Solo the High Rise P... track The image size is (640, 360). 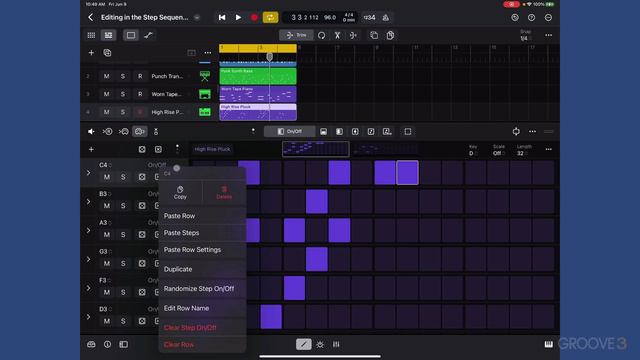(123, 112)
